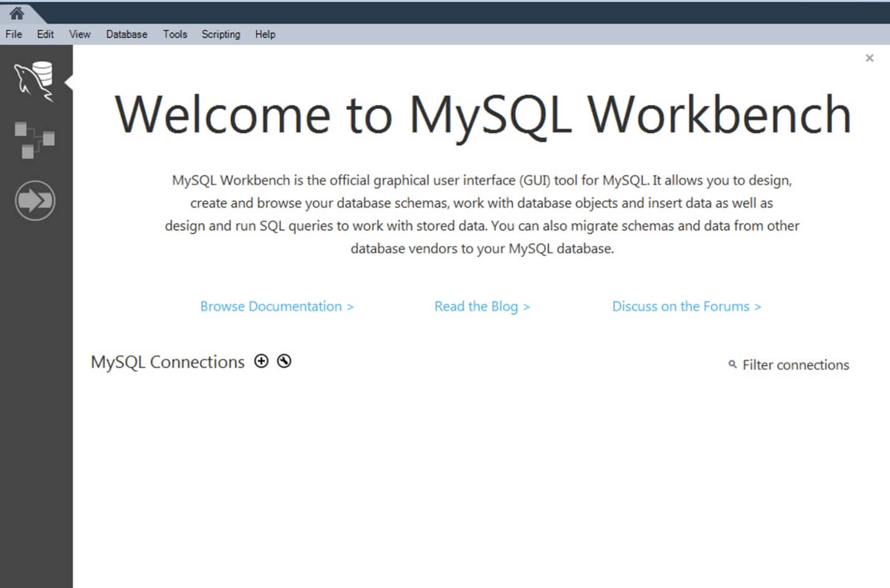Open the Edit menu
890x588 pixels.
click(x=45, y=34)
